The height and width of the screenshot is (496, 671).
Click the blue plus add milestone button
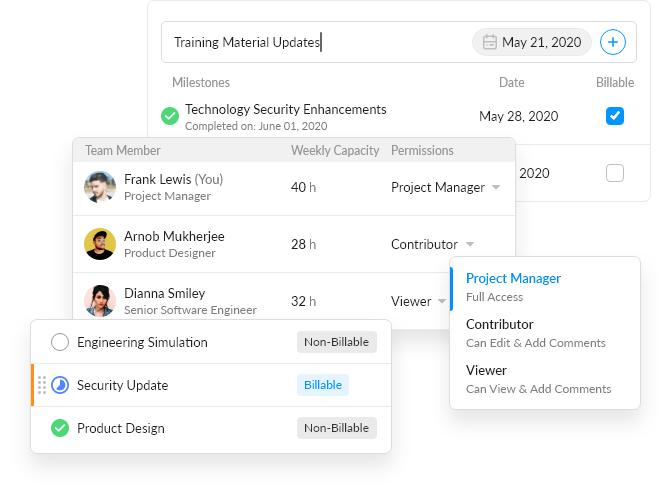pos(612,42)
